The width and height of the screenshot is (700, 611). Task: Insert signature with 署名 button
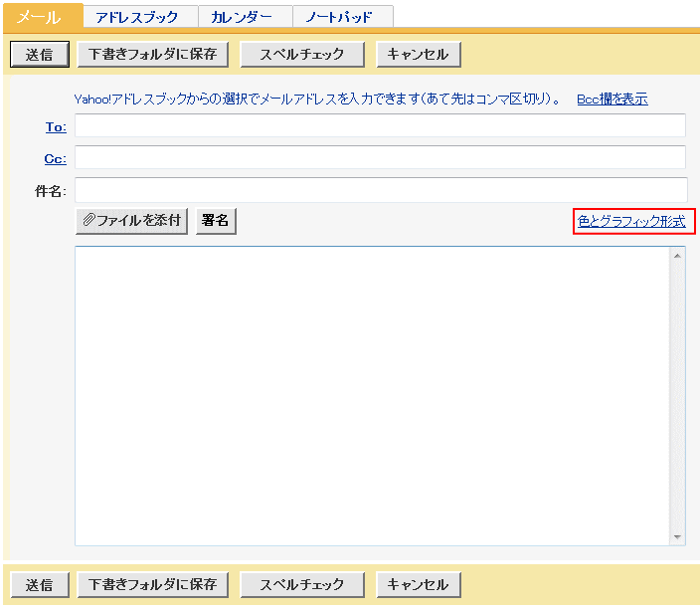click(216, 221)
